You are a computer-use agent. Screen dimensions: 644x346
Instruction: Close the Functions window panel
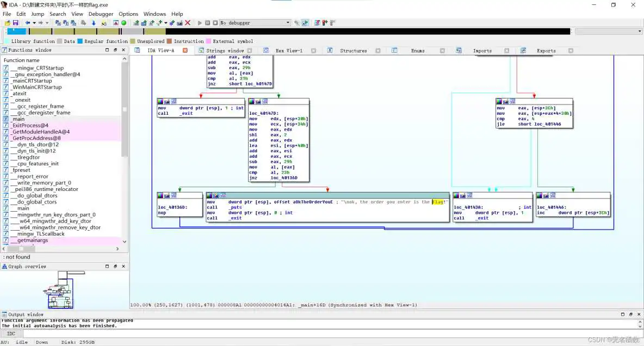click(123, 50)
